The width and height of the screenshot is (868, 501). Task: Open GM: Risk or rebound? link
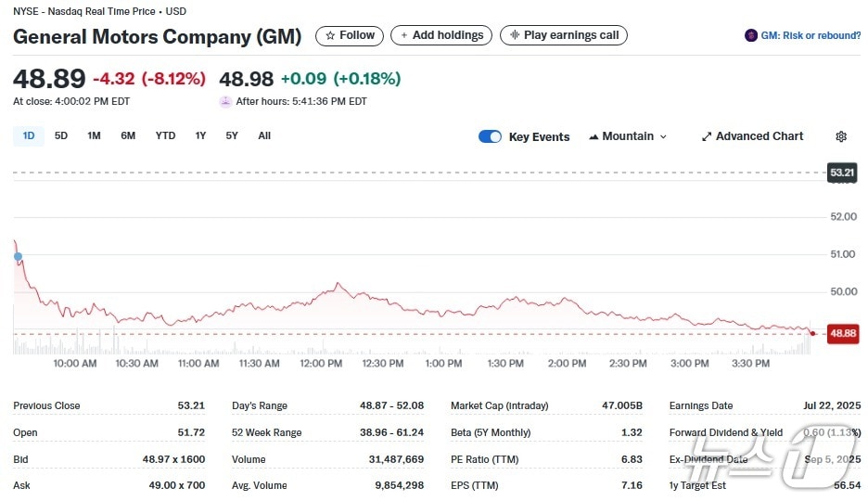pyautogui.click(x=810, y=36)
